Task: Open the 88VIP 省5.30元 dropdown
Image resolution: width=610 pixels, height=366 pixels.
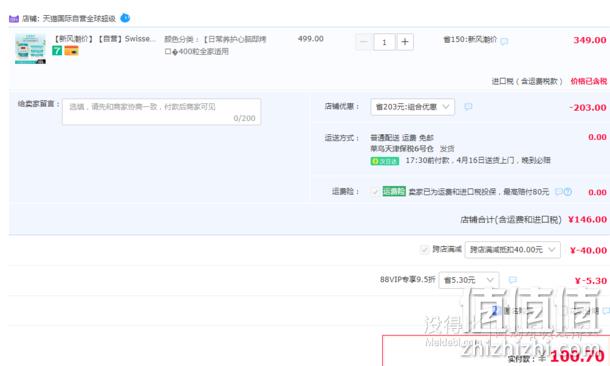Action: coord(469,280)
